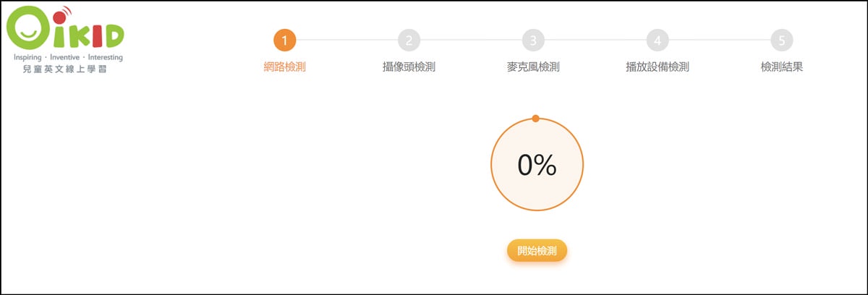Select the orange step 1 circle
Image resolution: width=868 pixels, height=295 pixels.
(285, 40)
